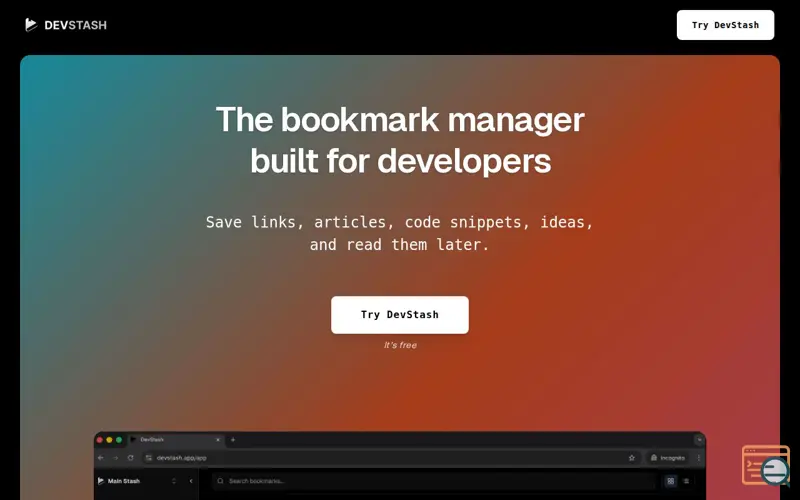Click the green maximize dot of preview window

tap(119, 440)
